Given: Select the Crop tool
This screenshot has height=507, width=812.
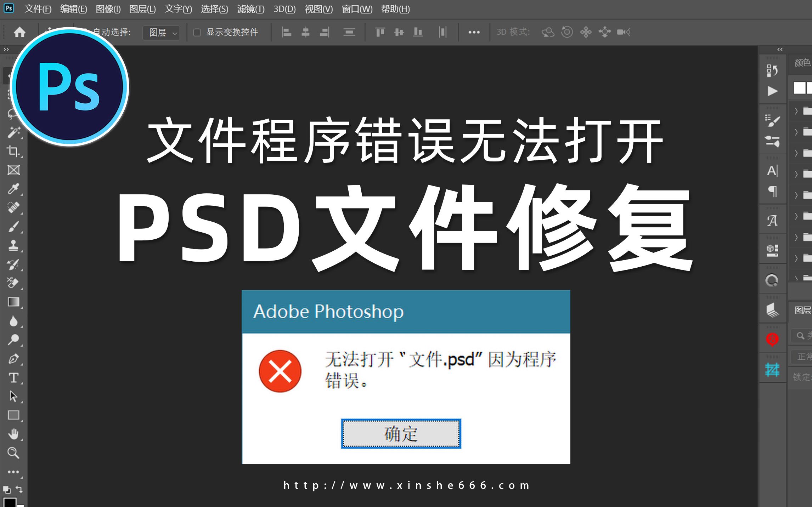Looking at the screenshot, I should [x=14, y=151].
